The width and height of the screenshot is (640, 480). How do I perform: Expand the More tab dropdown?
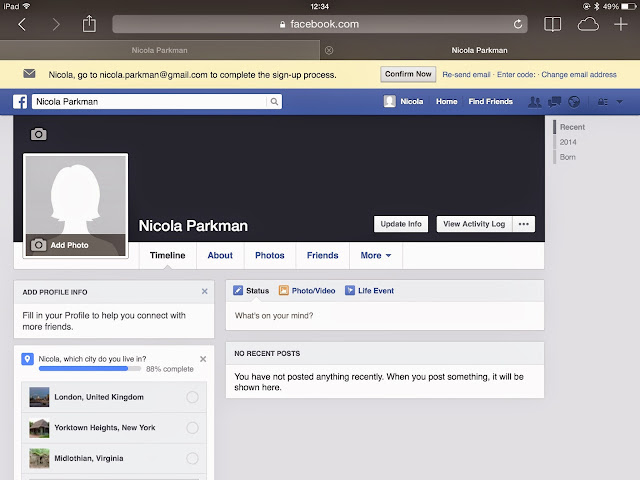click(376, 256)
